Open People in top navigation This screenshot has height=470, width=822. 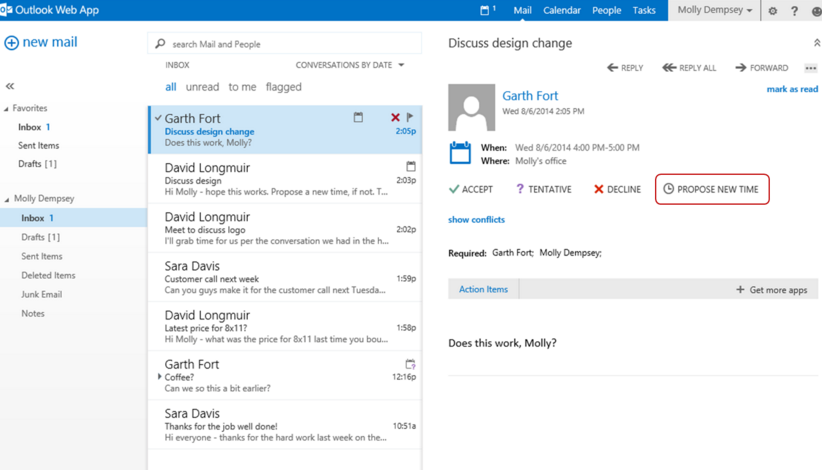tap(607, 10)
